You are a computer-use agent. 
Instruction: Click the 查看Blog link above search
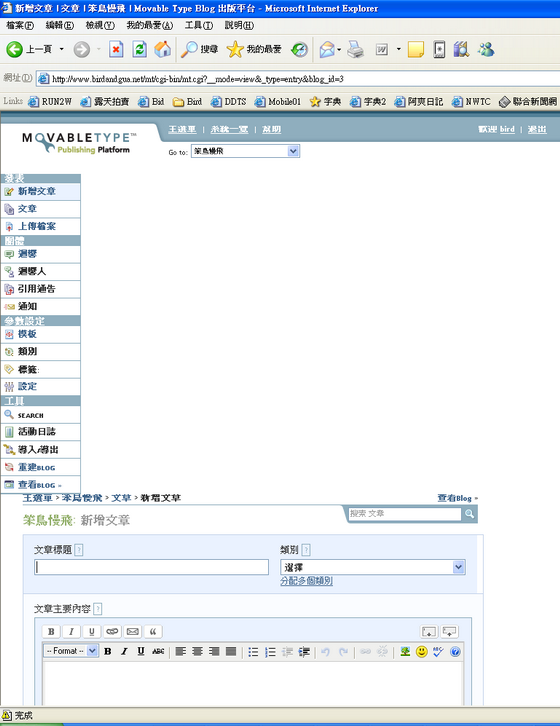pyautogui.click(x=457, y=498)
